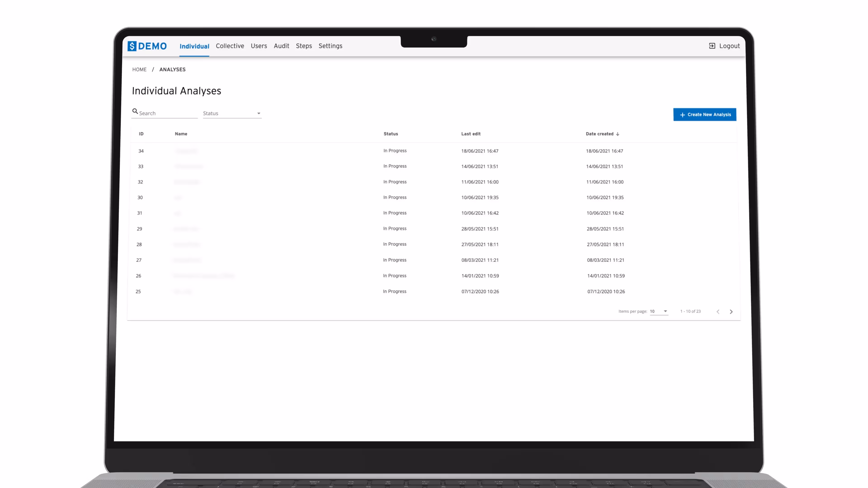
Task: Click the DEMO logo icon
Action: click(132, 46)
